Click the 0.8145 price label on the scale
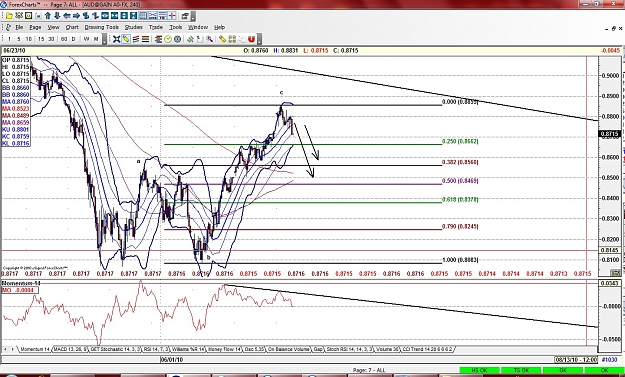This screenshot has width=625, height=377. [x=610, y=250]
